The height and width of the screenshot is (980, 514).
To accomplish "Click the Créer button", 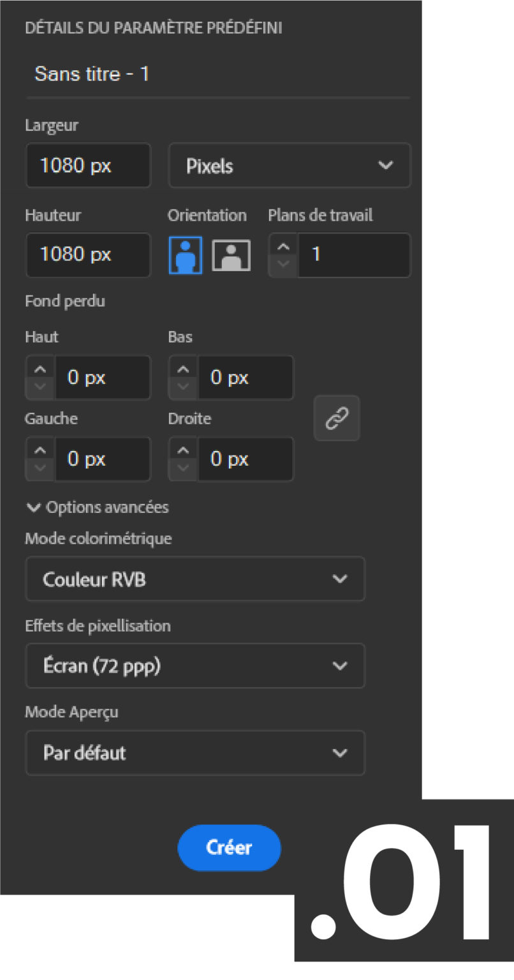I will pyautogui.click(x=229, y=848).
